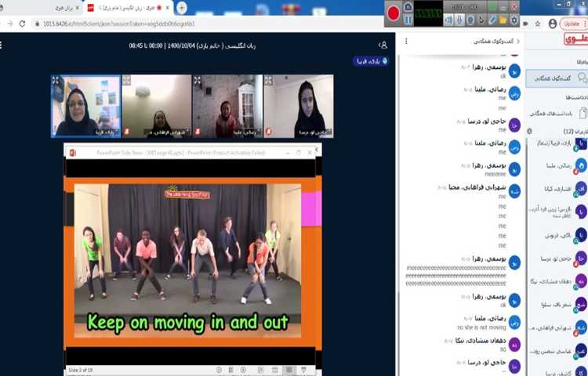Click the red record button in recorder toolbar
This screenshot has height=376, width=588.
point(394,11)
